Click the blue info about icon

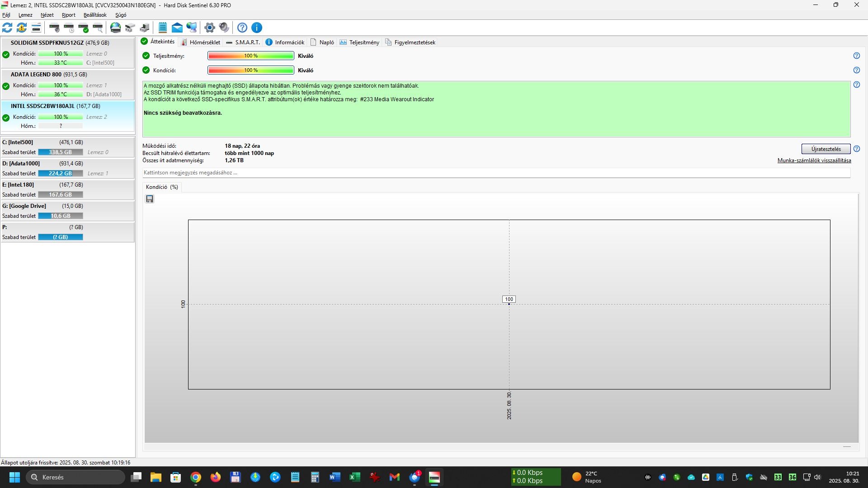point(257,28)
